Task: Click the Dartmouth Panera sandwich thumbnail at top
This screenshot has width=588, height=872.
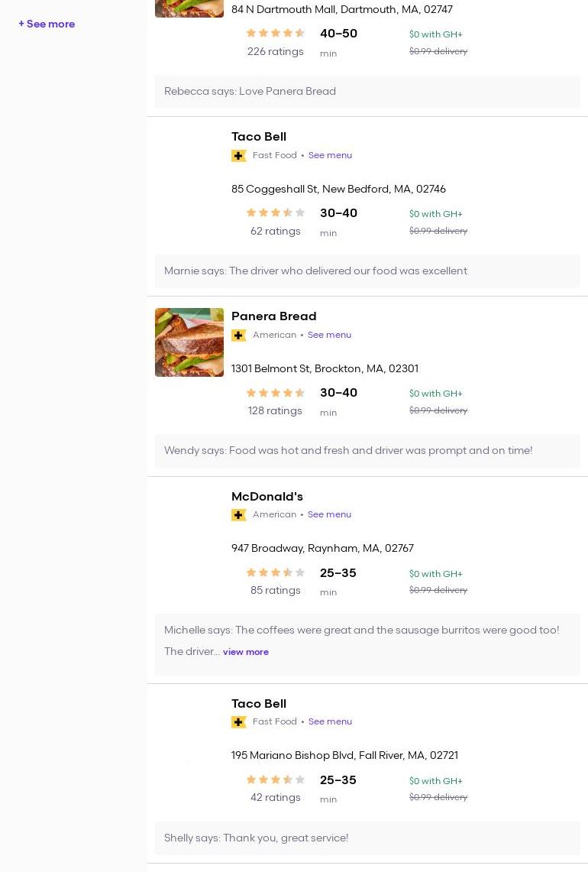Action: pos(189,8)
